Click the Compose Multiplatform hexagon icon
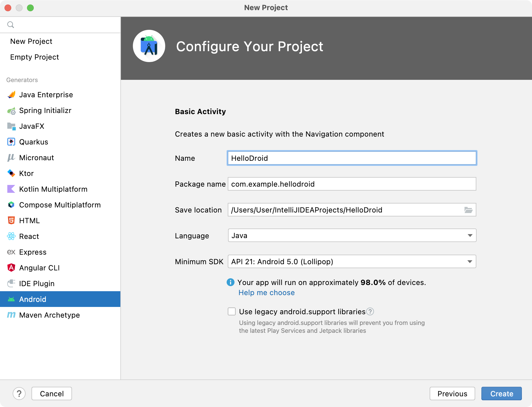The image size is (532, 407). point(11,205)
